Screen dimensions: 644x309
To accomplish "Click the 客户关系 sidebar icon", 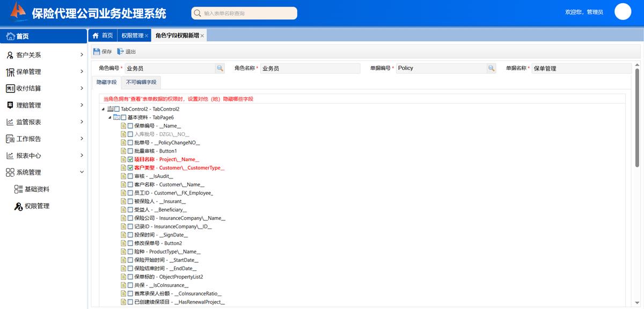I will click(10, 55).
